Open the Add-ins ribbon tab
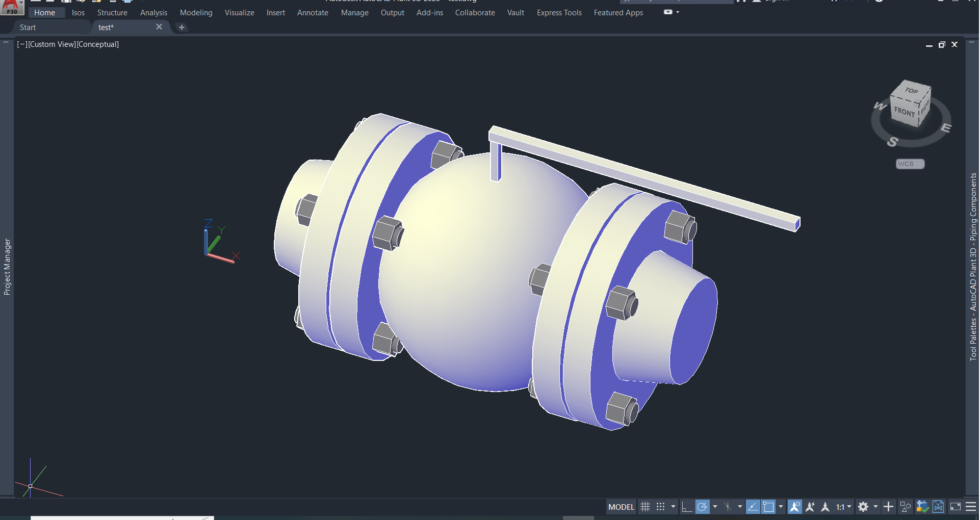This screenshot has width=980, height=520. click(x=429, y=13)
